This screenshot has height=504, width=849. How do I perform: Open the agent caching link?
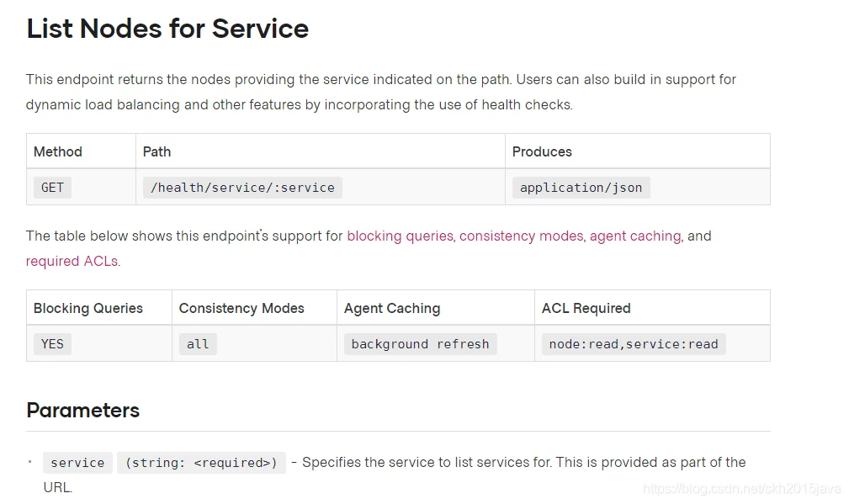634,236
